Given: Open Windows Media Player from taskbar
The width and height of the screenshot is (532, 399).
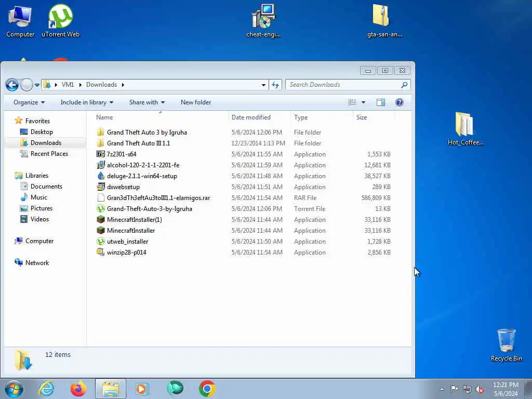Looking at the screenshot, I should point(142,389).
